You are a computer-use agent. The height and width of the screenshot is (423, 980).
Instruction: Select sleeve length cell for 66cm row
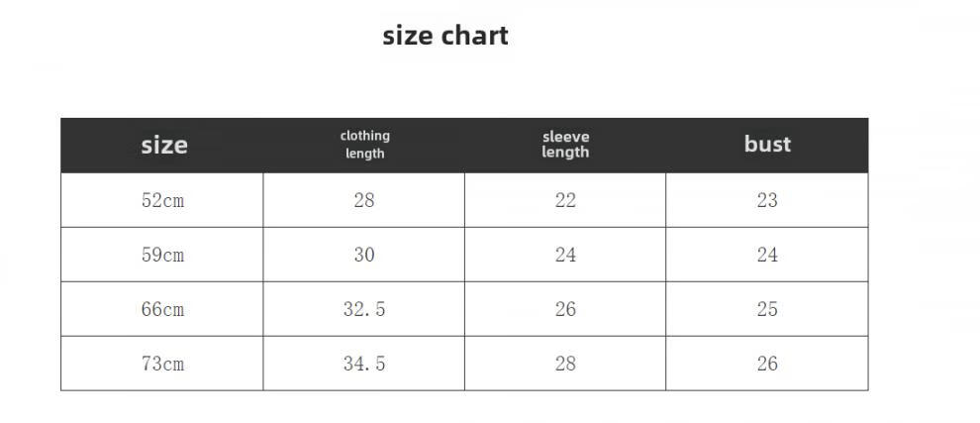coord(565,309)
